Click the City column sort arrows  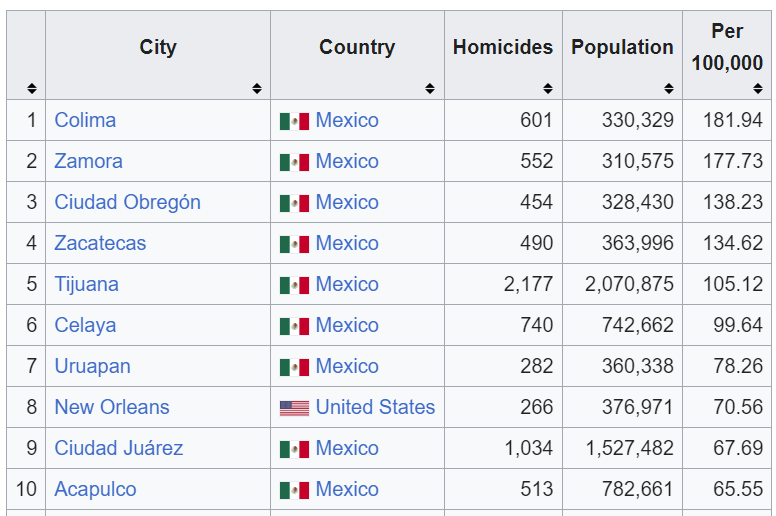257,88
